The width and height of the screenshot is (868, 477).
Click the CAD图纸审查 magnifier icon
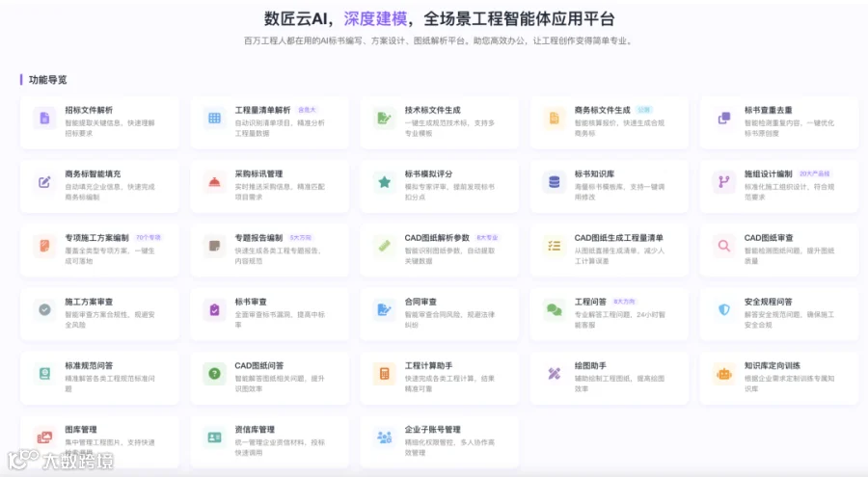[x=724, y=246]
